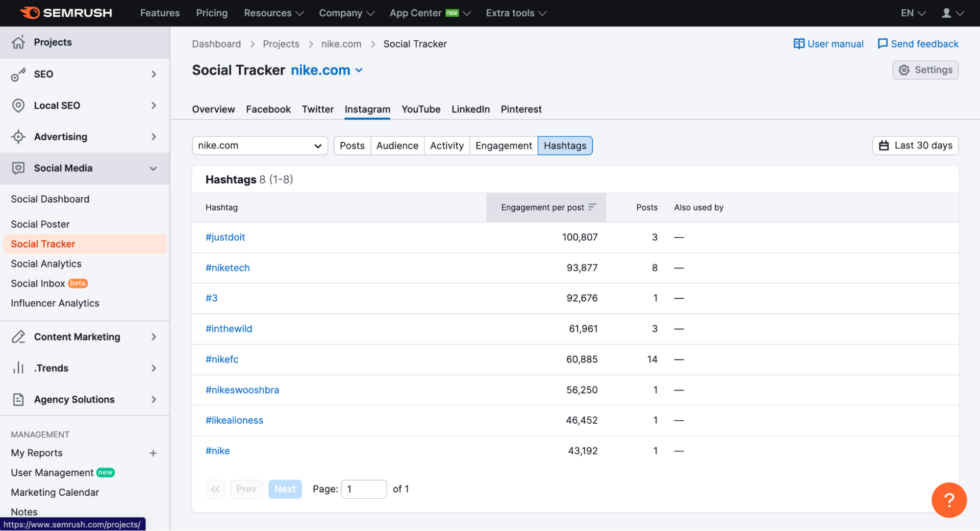Click the Dashboard breadcrumb link
Image resolution: width=980 pixels, height=531 pixels.
tap(216, 44)
